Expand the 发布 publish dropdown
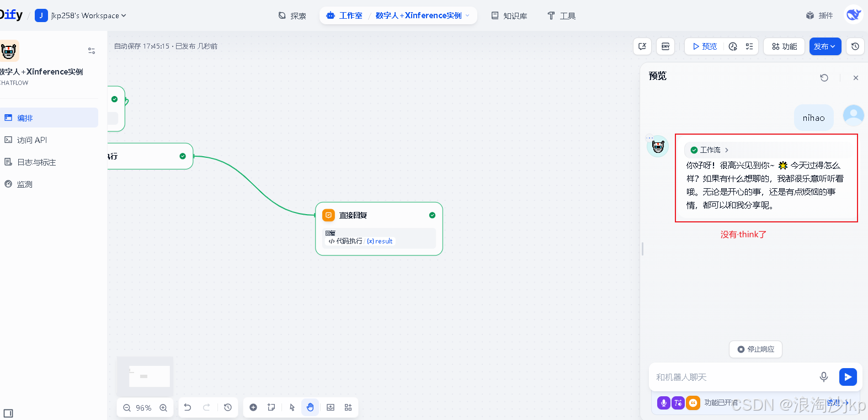The width and height of the screenshot is (868, 420). click(x=825, y=46)
